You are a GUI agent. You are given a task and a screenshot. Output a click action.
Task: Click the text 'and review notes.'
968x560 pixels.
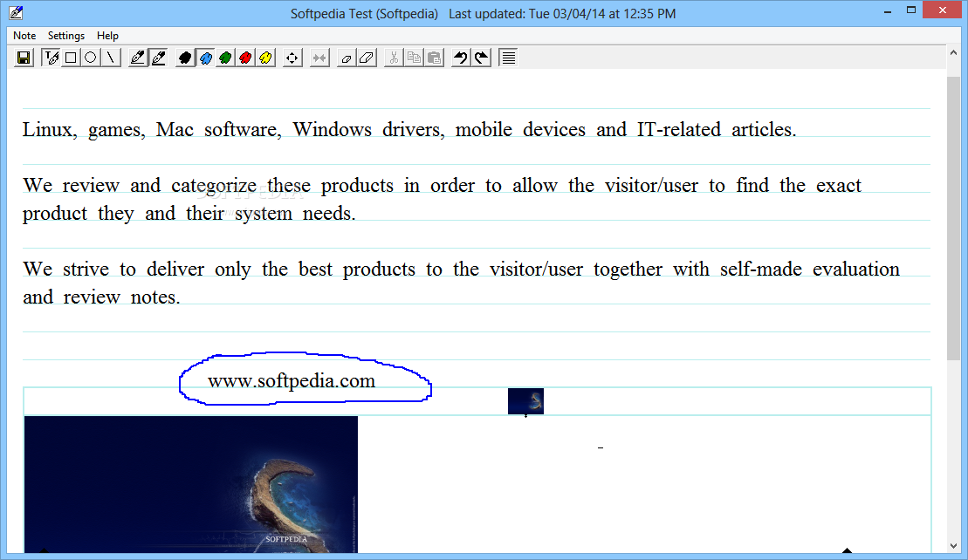101,297
